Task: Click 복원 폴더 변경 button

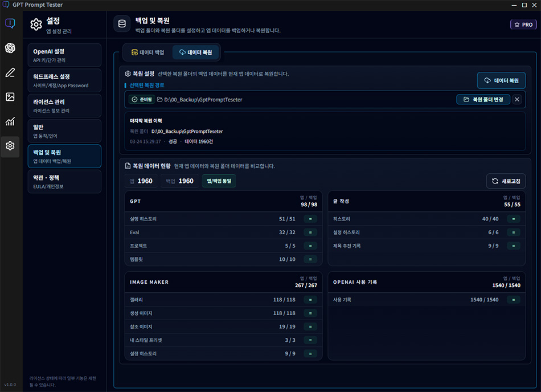Action: (483, 100)
